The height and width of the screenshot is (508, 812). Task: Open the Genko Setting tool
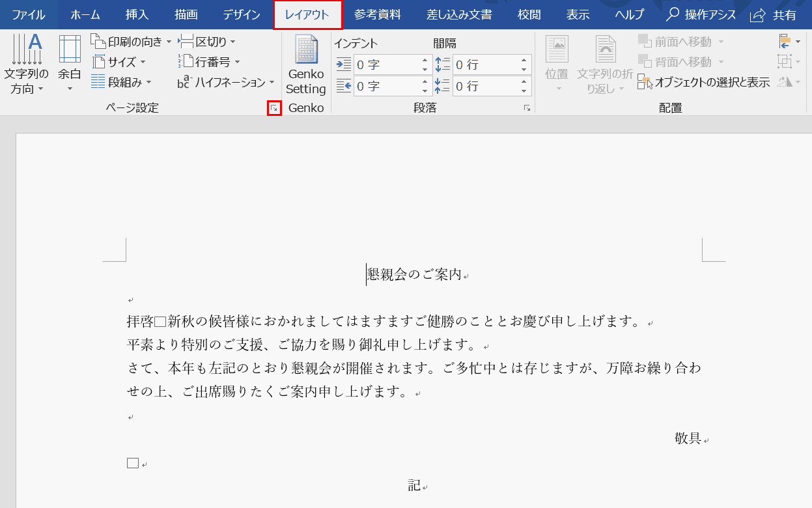pyautogui.click(x=305, y=64)
